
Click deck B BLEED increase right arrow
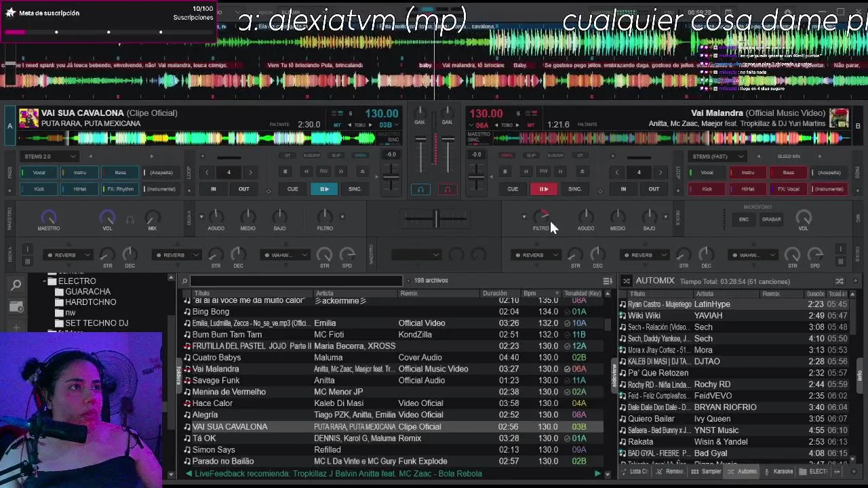pyautogui.click(x=819, y=157)
